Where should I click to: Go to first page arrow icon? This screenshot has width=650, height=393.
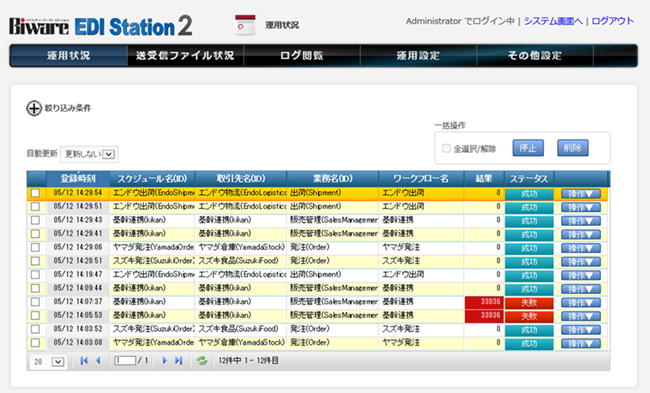(84, 361)
